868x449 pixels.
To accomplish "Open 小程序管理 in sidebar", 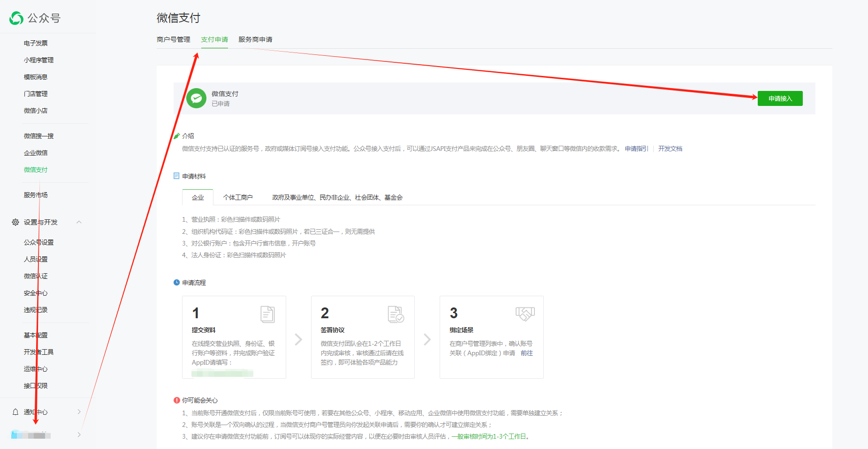I will (x=39, y=60).
